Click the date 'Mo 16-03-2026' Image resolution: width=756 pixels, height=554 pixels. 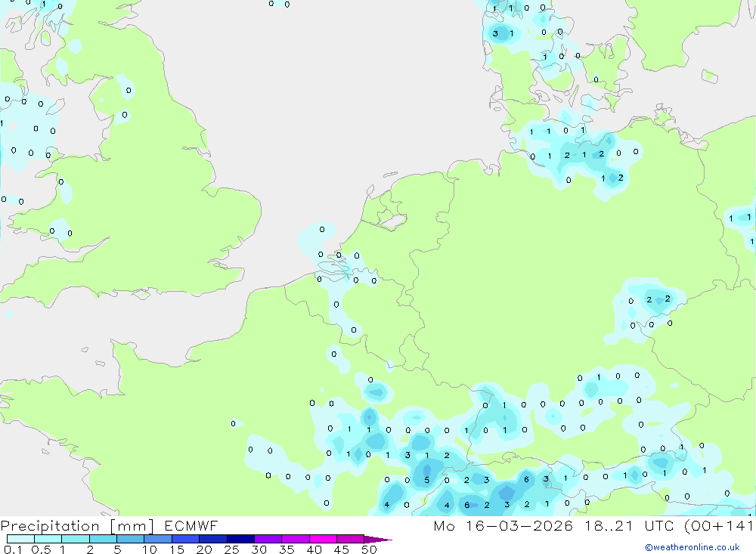[x=503, y=525]
